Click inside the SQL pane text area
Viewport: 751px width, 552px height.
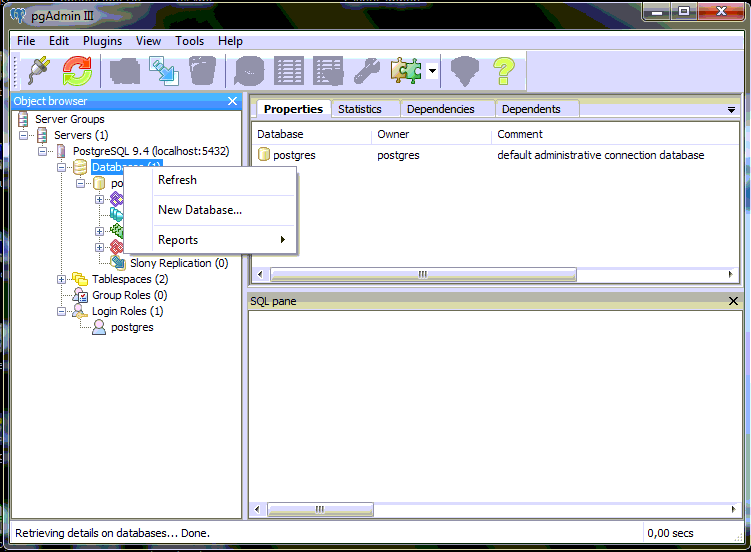click(x=495, y=406)
